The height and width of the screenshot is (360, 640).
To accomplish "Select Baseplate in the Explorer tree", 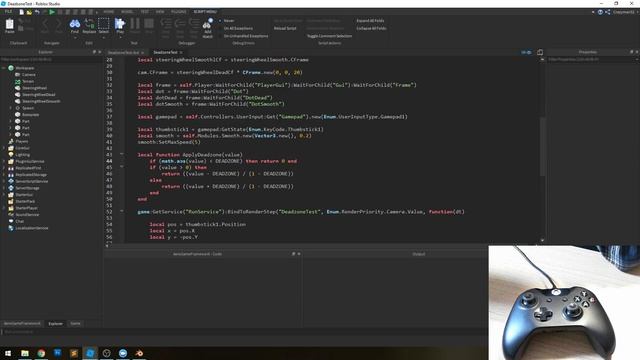I will tap(31, 115).
